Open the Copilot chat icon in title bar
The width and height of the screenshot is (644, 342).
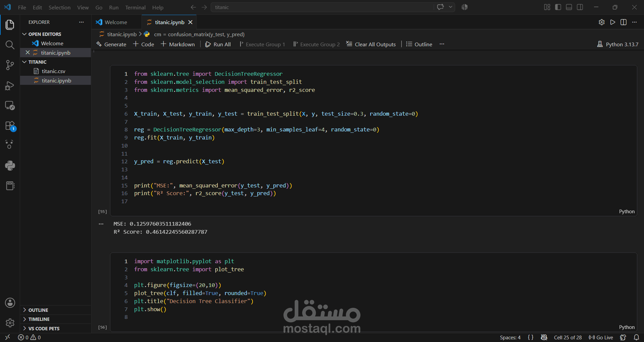pos(440,7)
